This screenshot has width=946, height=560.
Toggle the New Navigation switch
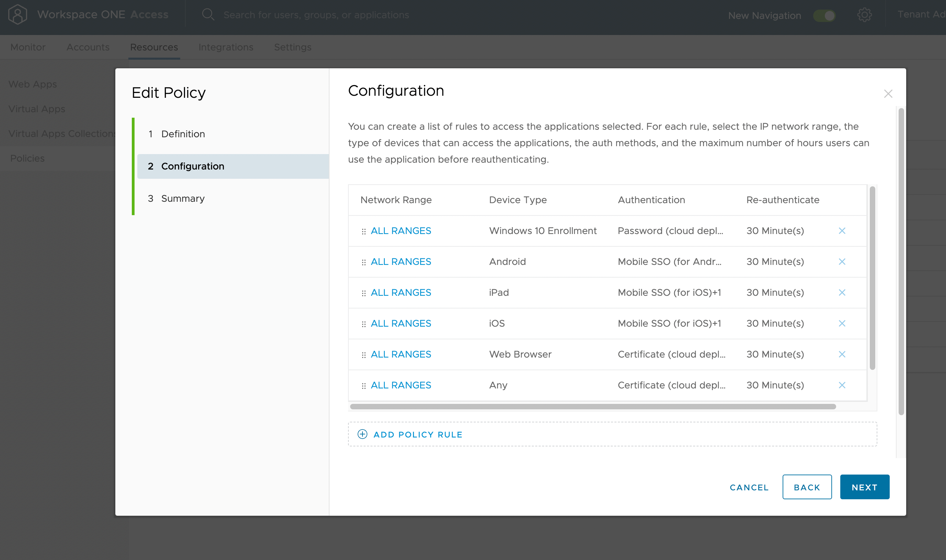[x=824, y=15]
